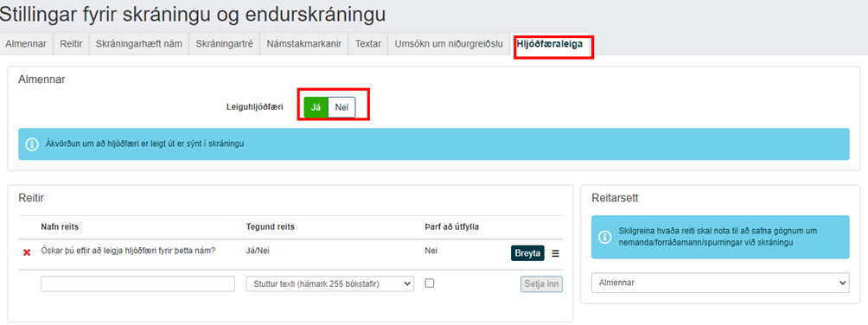Switch to the Hljóðfæraleiga tab
The width and height of the screenshot is (868, 325).
click(550, 44)
